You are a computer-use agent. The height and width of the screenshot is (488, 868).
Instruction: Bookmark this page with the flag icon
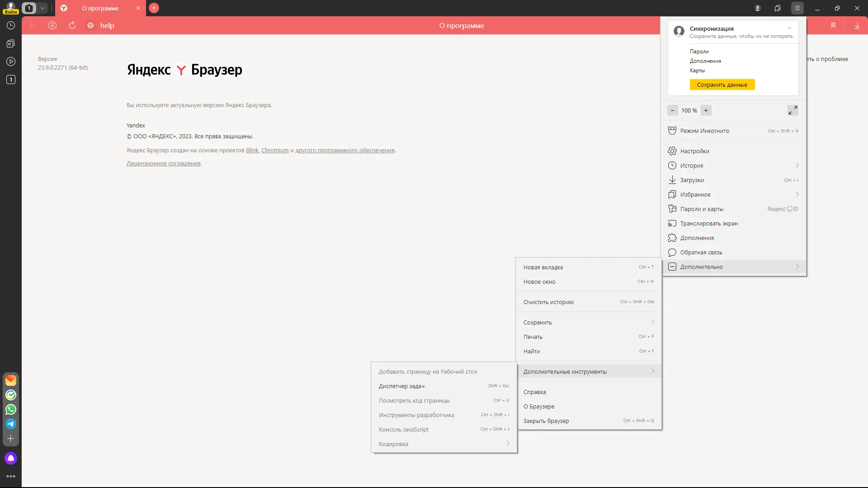coord(833,25)
